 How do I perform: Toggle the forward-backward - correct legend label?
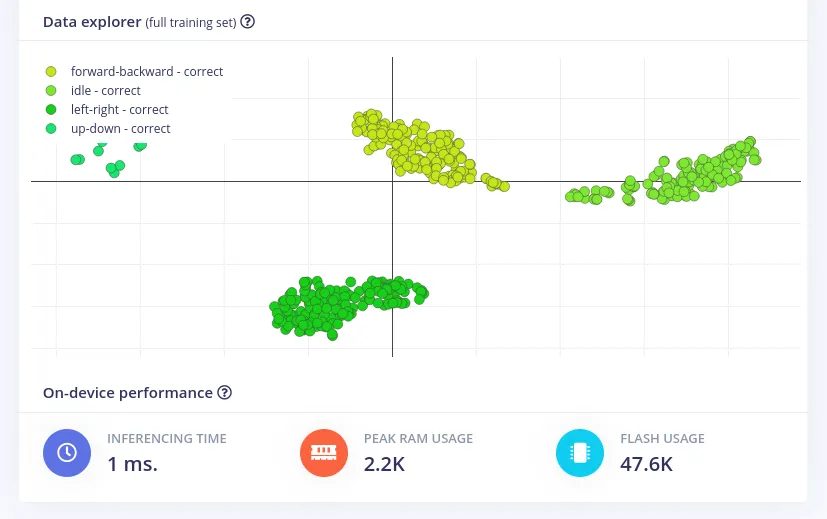pos(147,72)
